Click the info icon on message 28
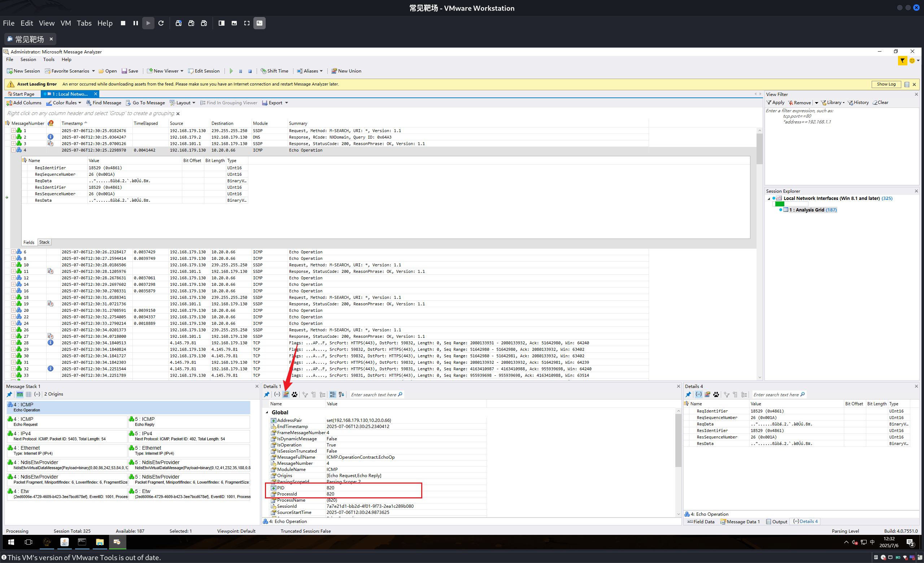This screenshot has height=563, width=924. tap(50, 342)
